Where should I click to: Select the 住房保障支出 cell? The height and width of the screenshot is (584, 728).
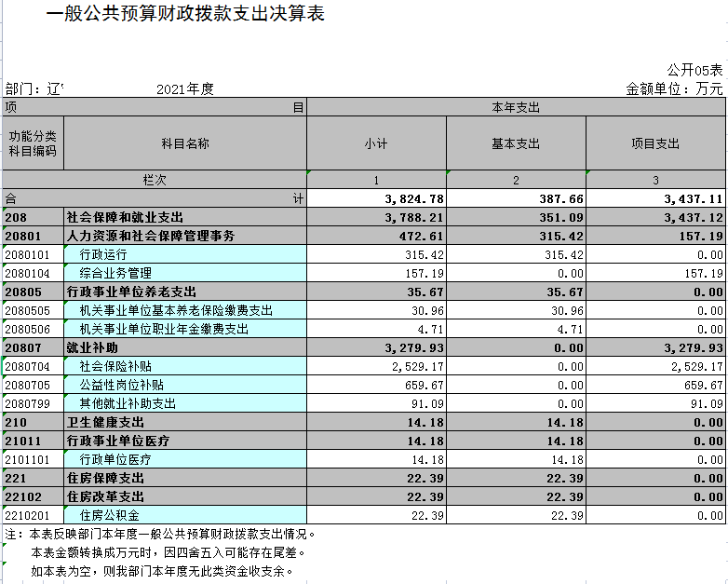point(185,478)
